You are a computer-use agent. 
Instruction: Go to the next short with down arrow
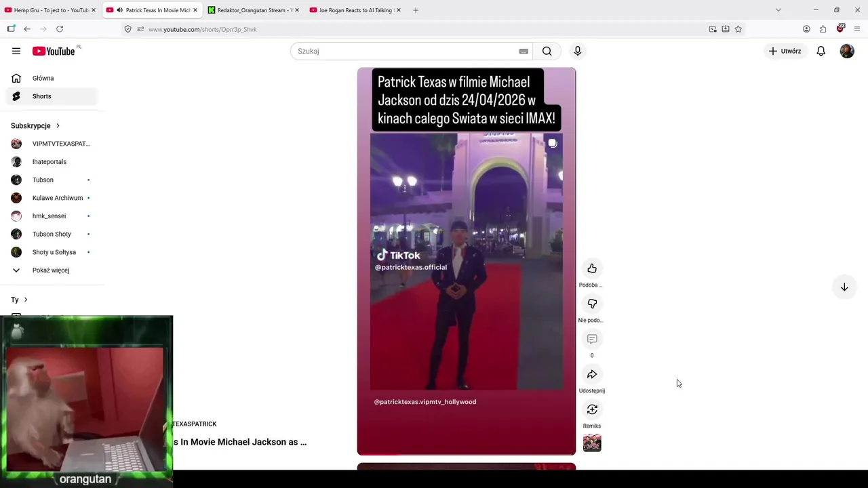pyautogui.click(x=844, y=287)
